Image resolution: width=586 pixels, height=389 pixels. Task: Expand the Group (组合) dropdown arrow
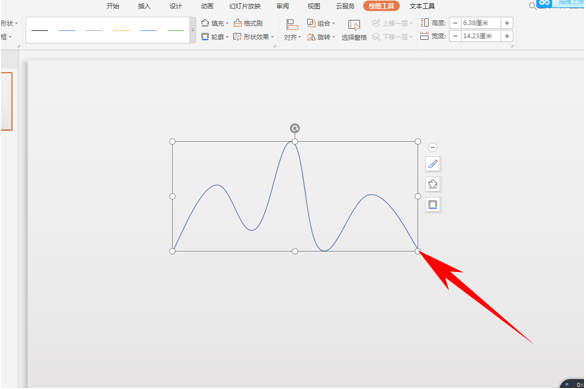coord(333,24)
